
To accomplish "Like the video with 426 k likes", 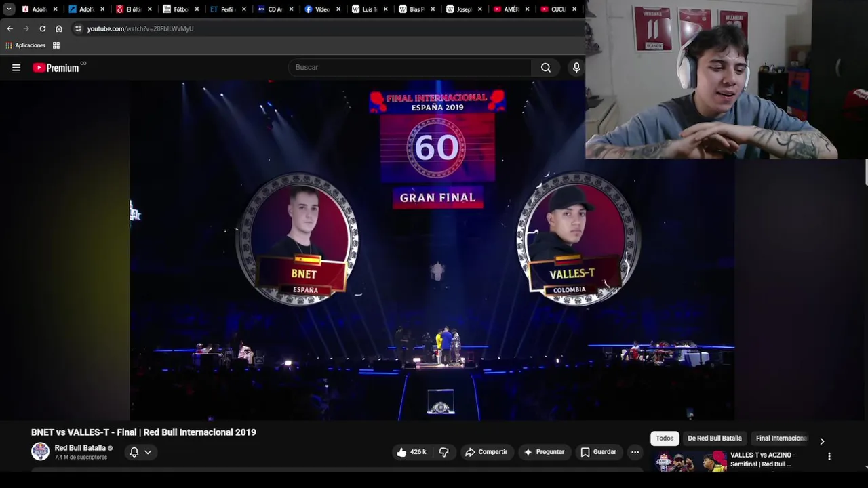I will tap(412, 452).
